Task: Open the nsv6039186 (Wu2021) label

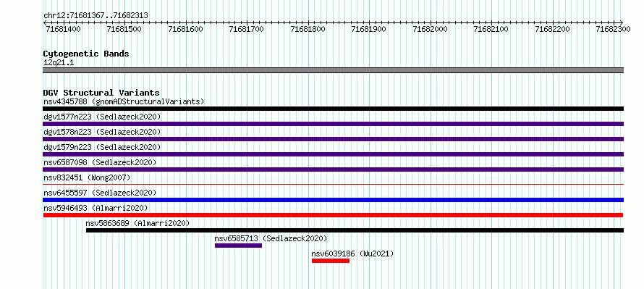Action: pos(353,254)
